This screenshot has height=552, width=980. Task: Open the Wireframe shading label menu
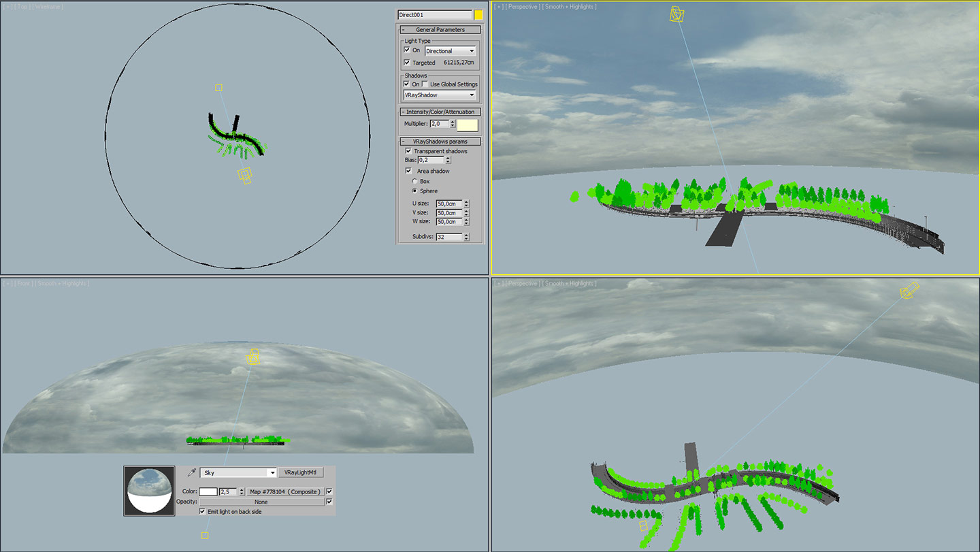pyautogui.click(x=48, y=7)
